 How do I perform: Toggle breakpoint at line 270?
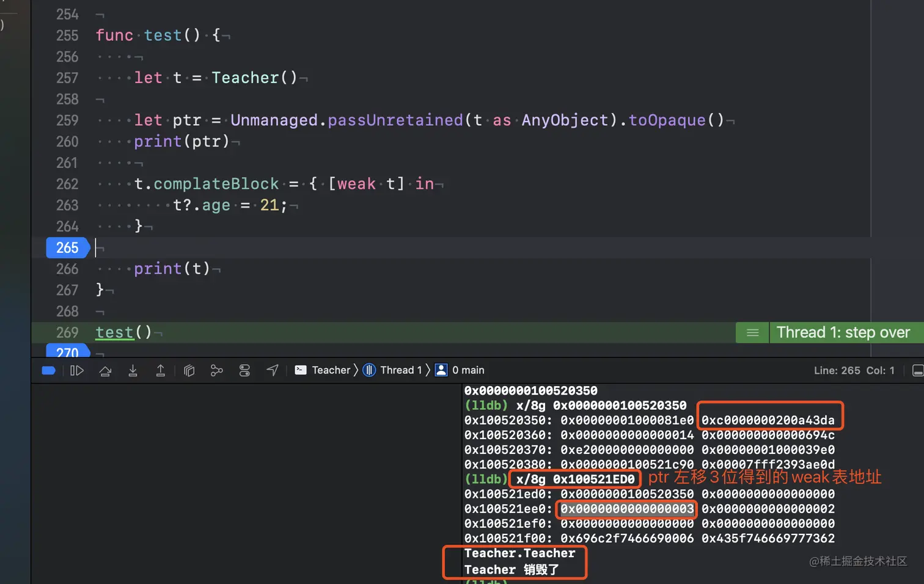pyautogui.click(x=68, y=352)
